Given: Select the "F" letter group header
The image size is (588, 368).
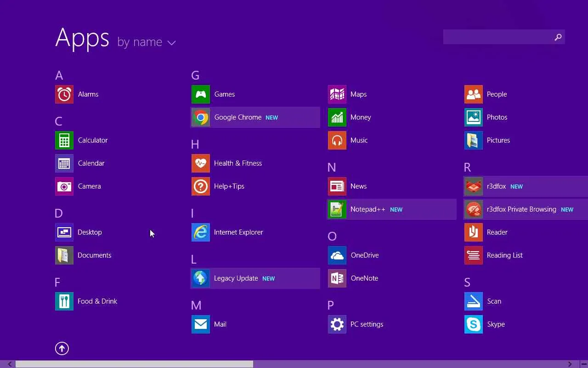Looking at the screenshot, I should (x=57, y=282).
